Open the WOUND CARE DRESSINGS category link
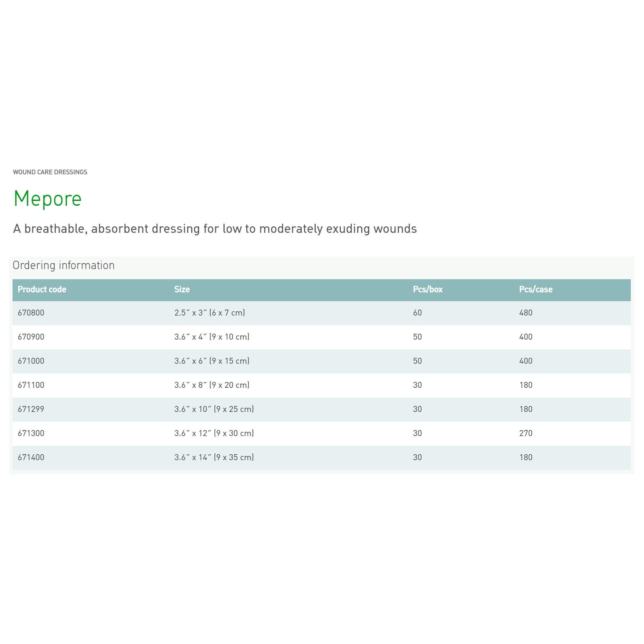644x644 pixels. point(50,172)
